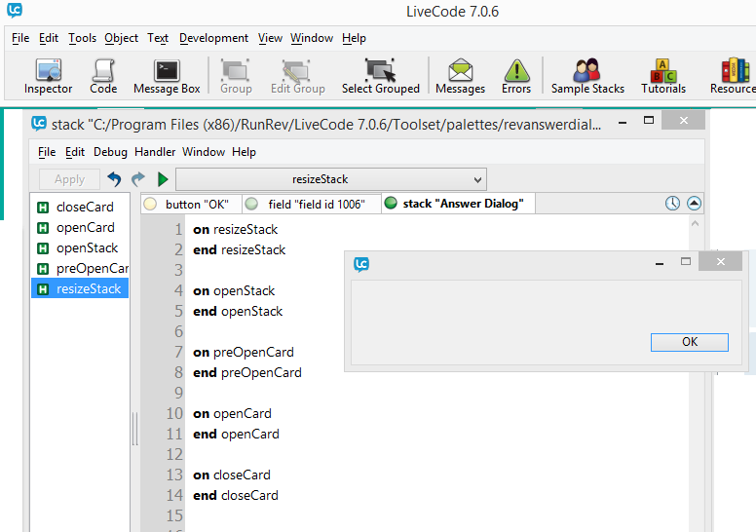Switch to the button "OK" script tab

pos(190,204)
